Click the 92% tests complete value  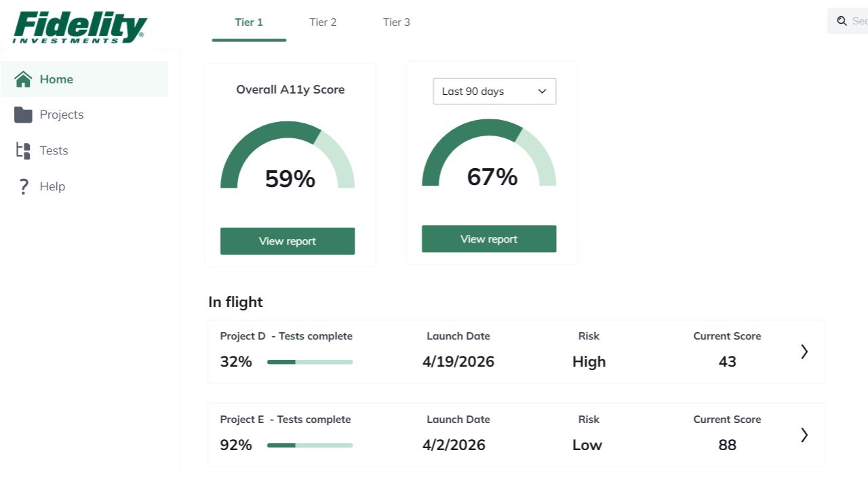[x=236, y=445]
